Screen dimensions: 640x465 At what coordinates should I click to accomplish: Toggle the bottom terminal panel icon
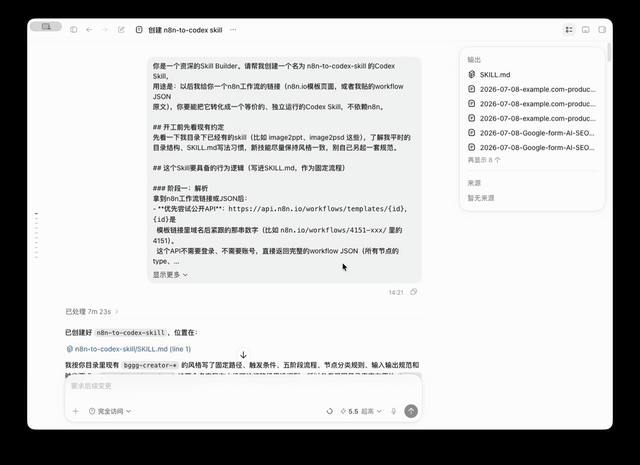click(x=586, y=30)
